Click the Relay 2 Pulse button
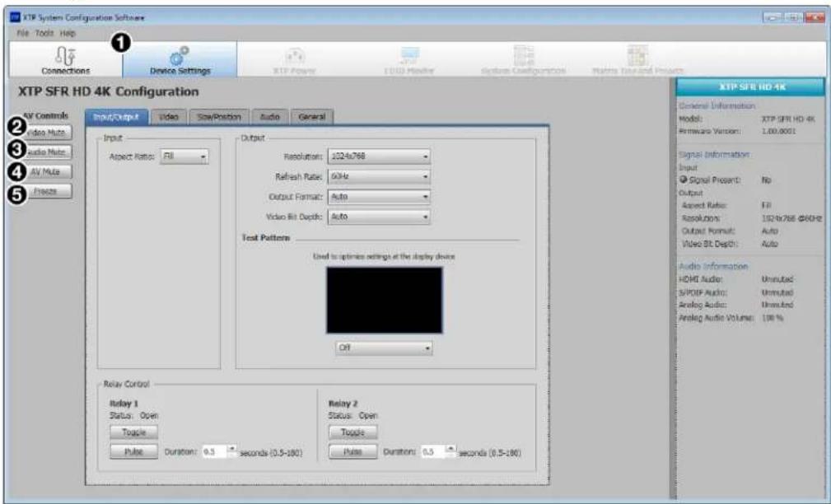Viewport: 831px width, 504px height. (x=353, y=452)
